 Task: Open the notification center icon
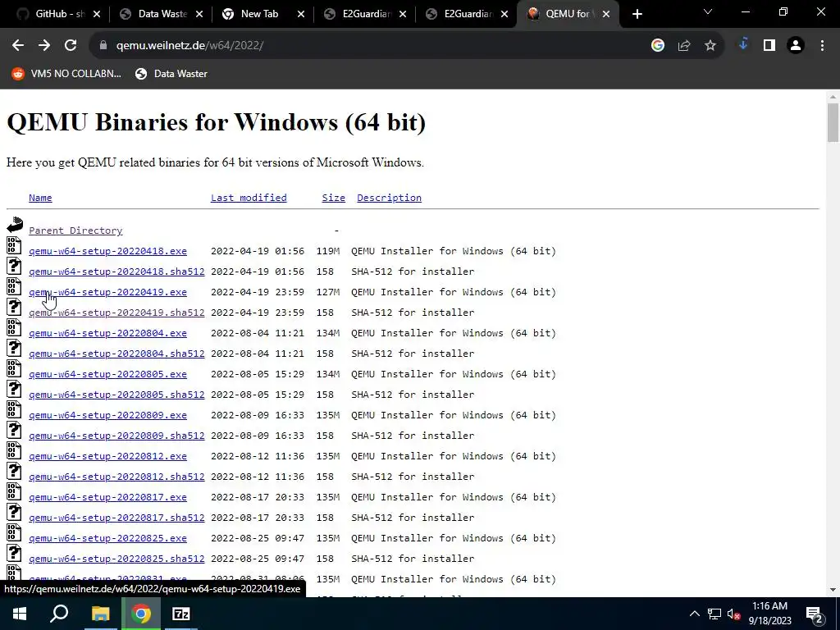[x=815, y=614]
